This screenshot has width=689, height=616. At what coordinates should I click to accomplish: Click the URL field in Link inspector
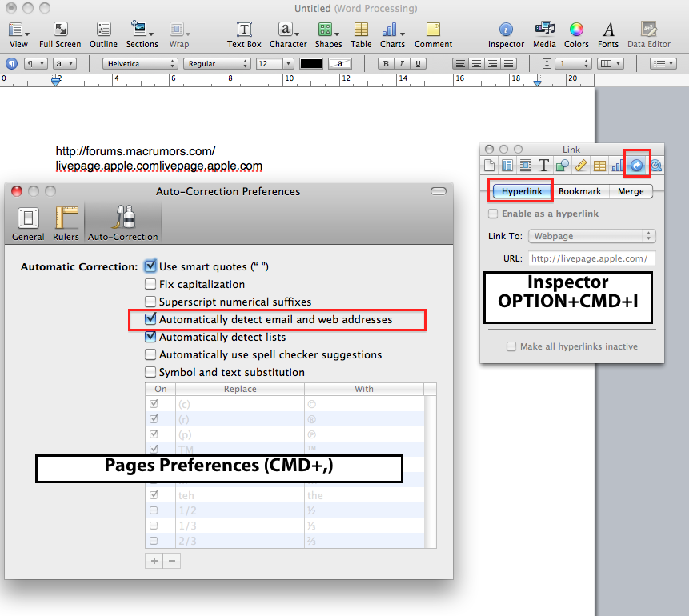592,258
